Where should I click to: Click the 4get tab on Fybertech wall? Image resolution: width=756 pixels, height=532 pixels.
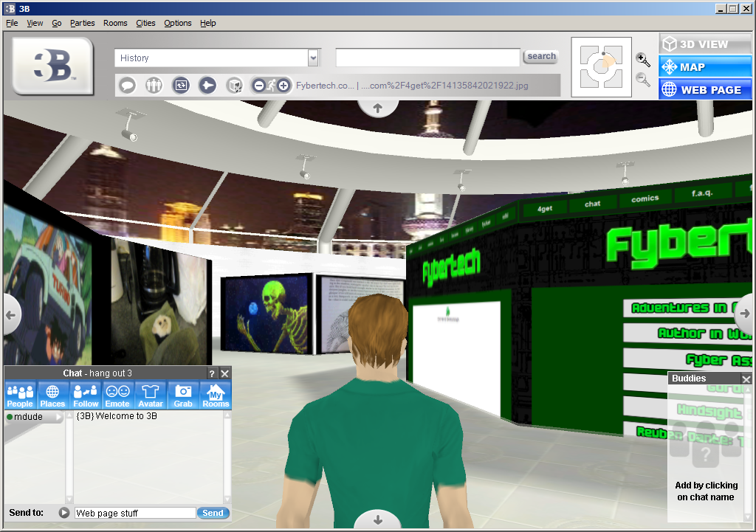[545, 209]
